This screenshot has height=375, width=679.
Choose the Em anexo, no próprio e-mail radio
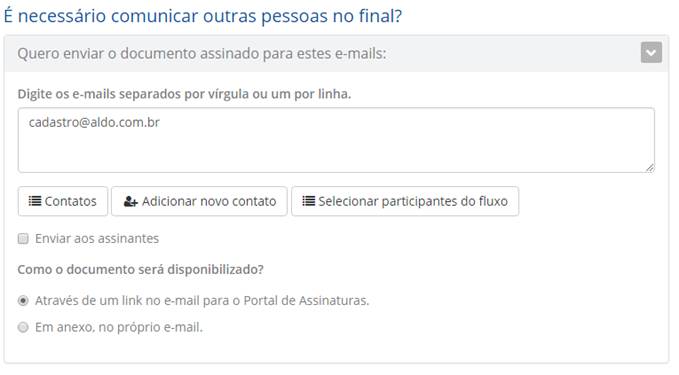pos(23,327)
